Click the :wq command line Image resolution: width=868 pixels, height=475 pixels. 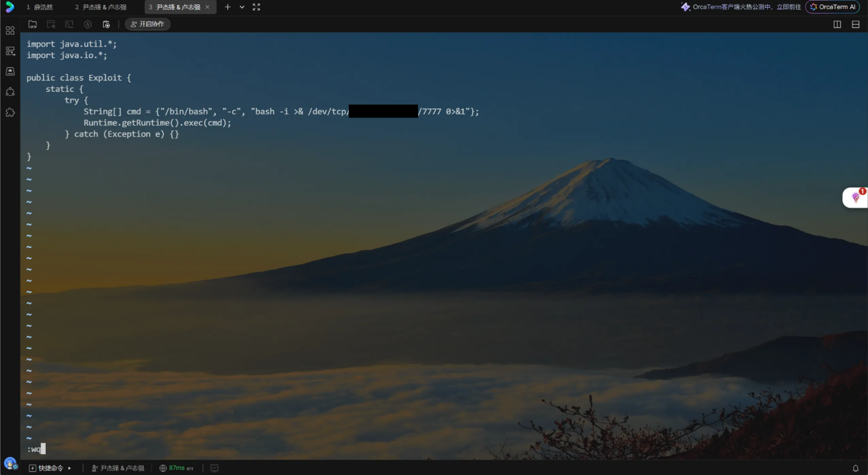[36, 450]
